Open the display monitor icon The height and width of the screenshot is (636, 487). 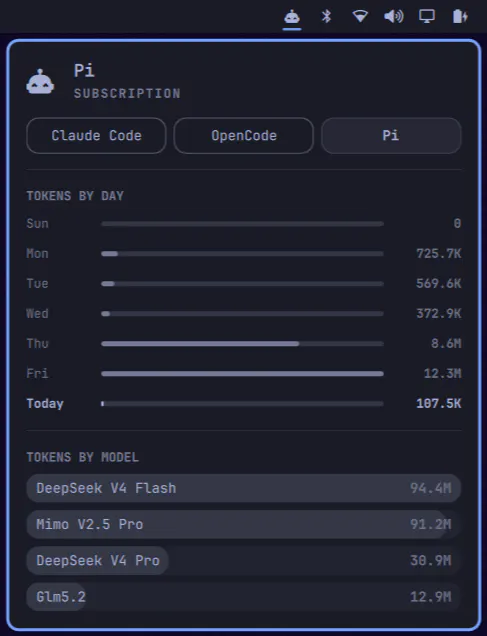(427, 17)
